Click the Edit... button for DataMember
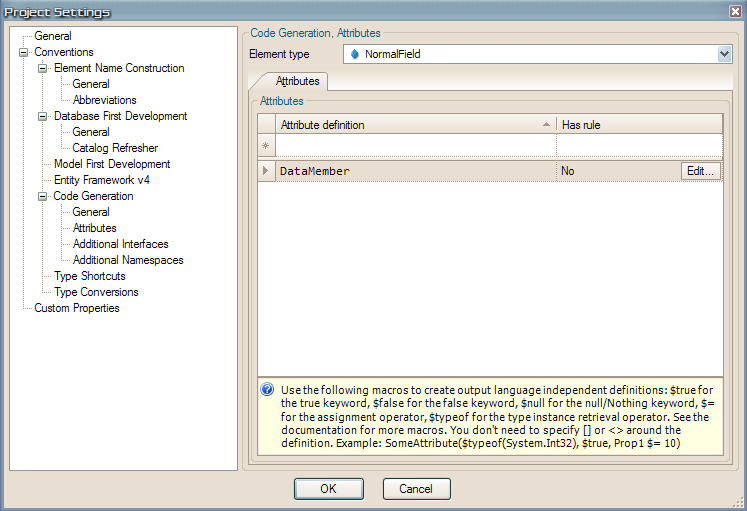Image resolution: width=747 pixels, height=511 pixels. click(x=700, y=171)
